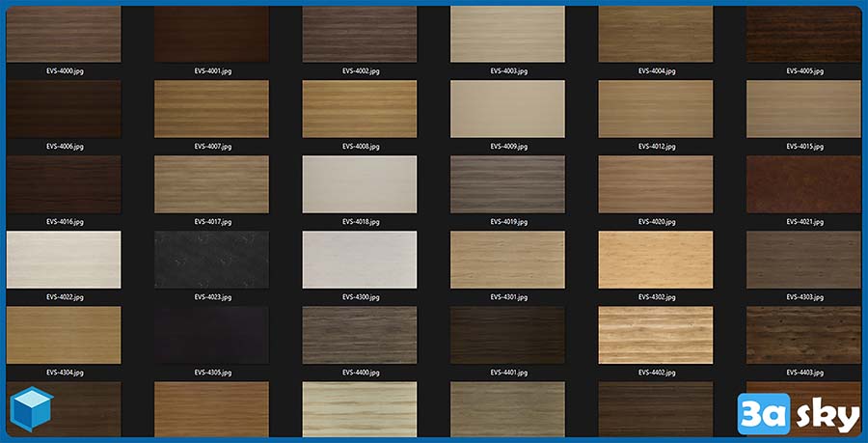This screenshot has width=868, height=443.
Task: Open the EVS-4003.jpg light wood thumbnail
Action: pos(507,35)
